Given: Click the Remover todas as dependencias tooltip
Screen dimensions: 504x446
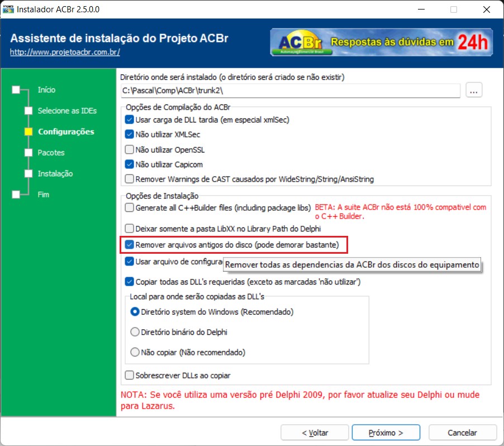Looking at the screenshot, I should tap(352, 265).
